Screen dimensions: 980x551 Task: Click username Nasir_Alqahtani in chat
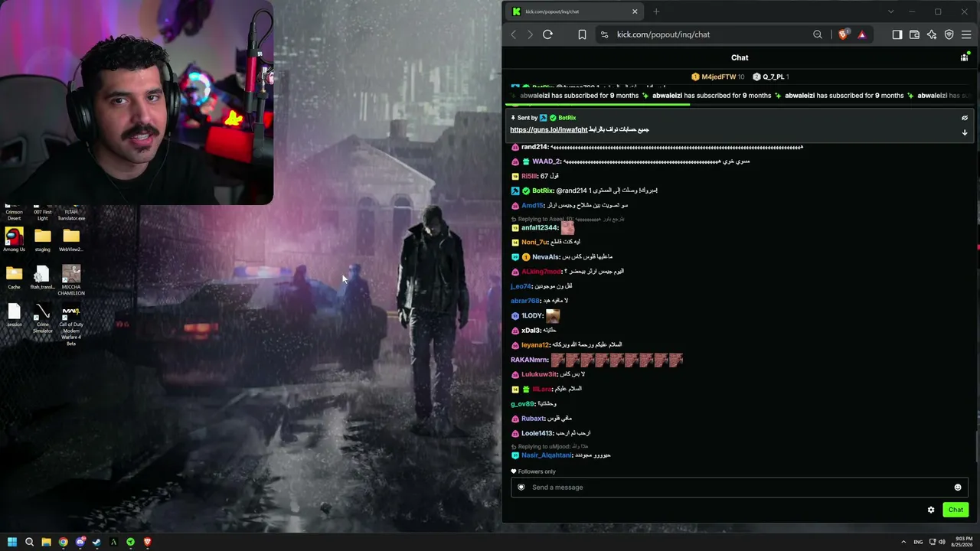click(547, 455)
